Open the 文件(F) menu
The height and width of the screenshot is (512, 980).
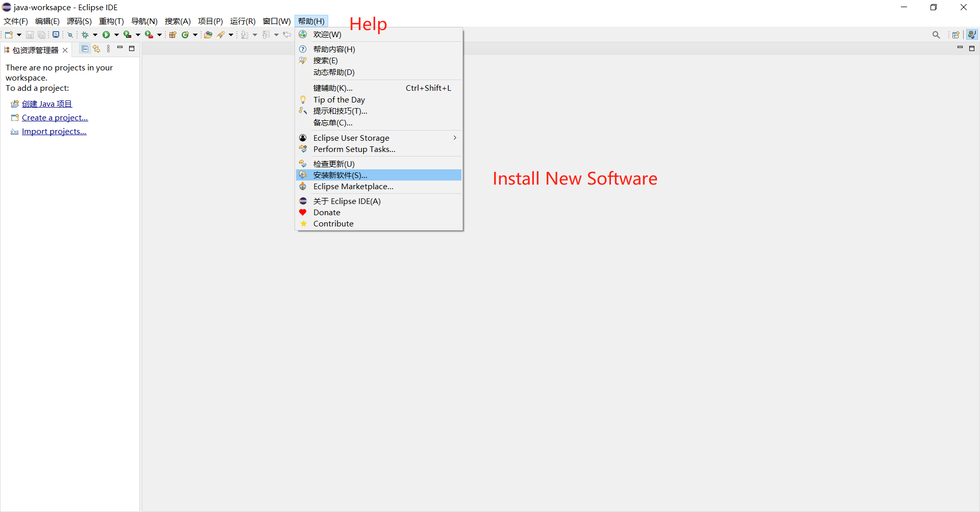16,21
